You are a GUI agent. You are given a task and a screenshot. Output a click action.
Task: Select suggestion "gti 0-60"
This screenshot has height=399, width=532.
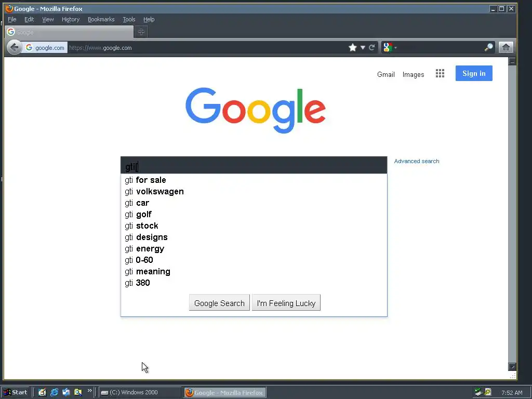tap(254, 260)
